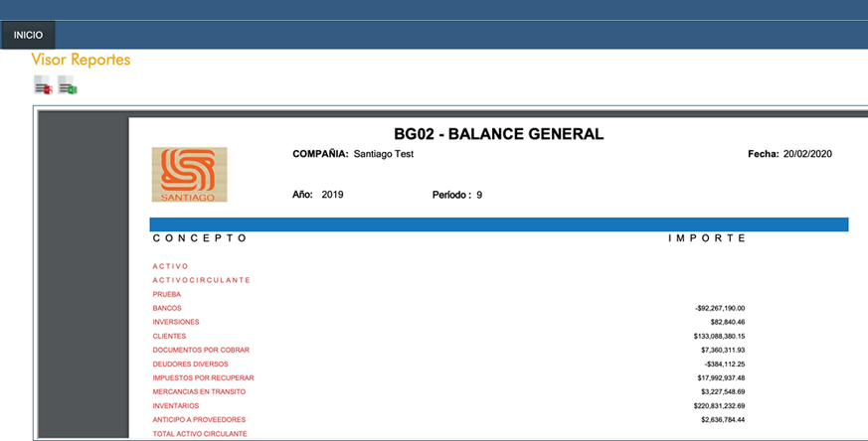Viewport: 868px width, 441px height.
Task: Select the Visor Reportes heading
Action: point(81,60)
